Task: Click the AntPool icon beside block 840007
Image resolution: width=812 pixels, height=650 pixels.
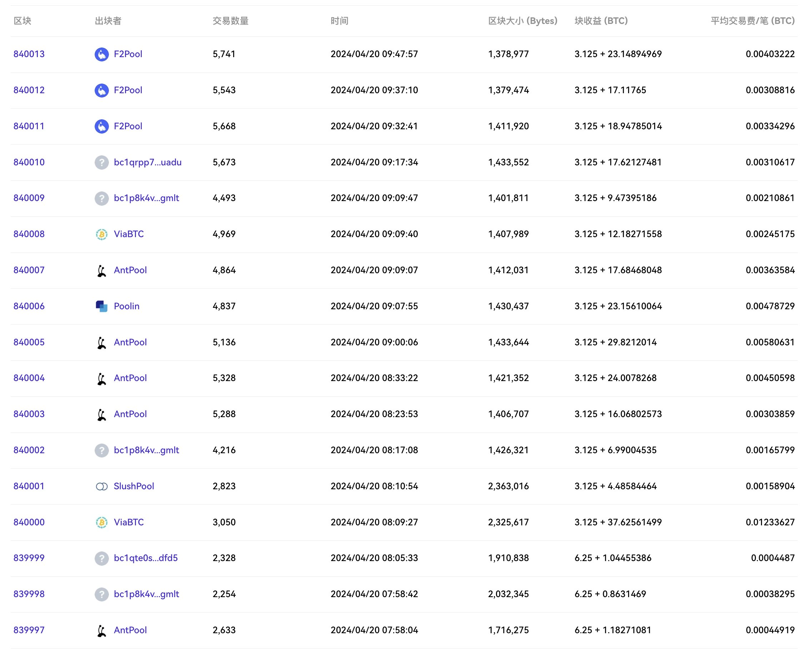Action: [102, 270]
